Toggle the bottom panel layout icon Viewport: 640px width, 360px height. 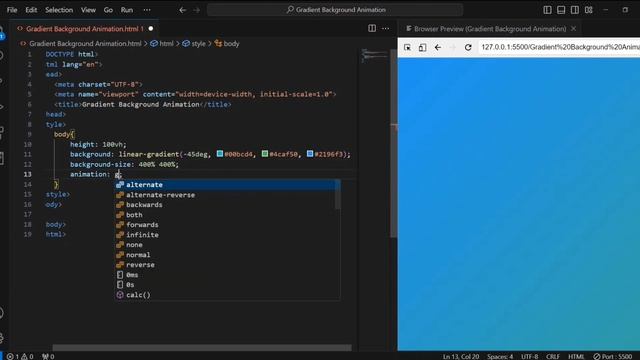pyautogui.click(x=561, y=10)
